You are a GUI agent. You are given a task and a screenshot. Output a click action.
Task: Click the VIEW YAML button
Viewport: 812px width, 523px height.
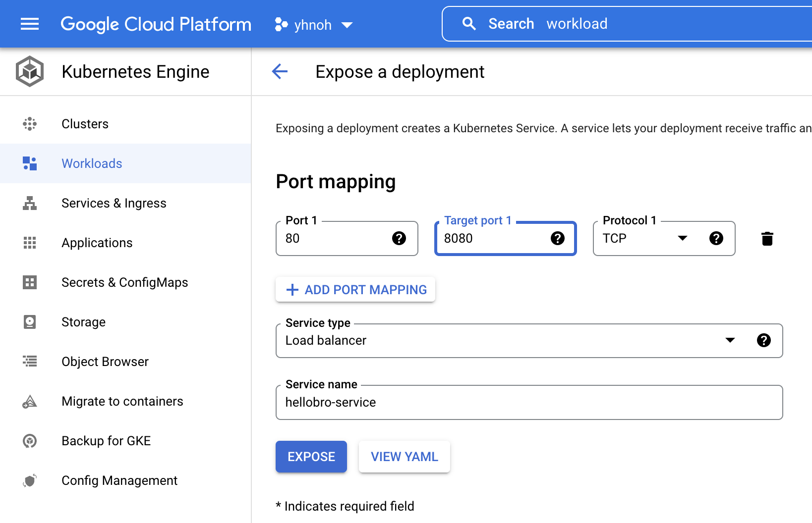click(x=405, y=457)
